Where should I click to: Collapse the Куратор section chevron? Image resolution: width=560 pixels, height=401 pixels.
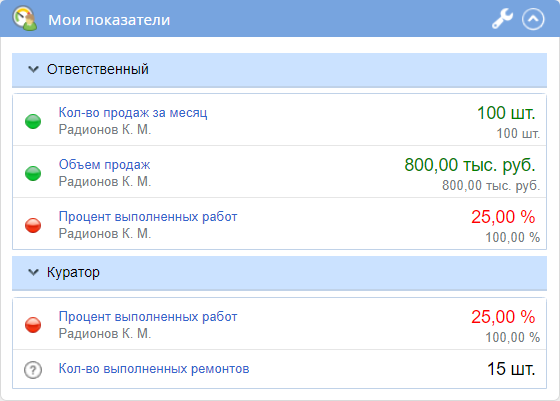33,272
